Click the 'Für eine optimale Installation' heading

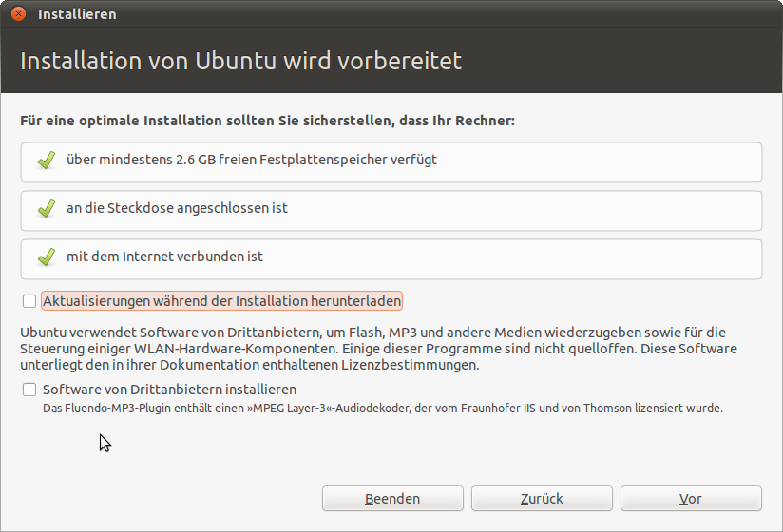(267, 122)
